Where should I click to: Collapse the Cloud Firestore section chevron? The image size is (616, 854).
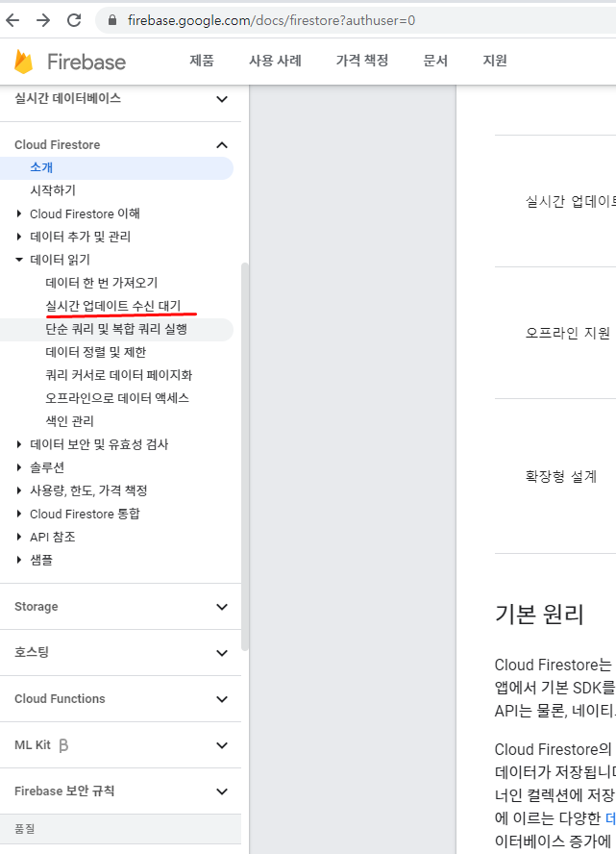tap(221, 145)
